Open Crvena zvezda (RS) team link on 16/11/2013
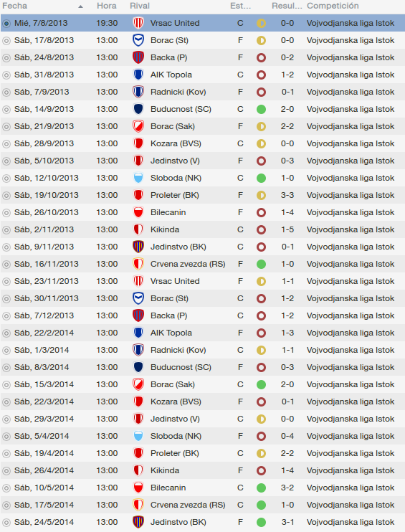 (x=188, y=264)
